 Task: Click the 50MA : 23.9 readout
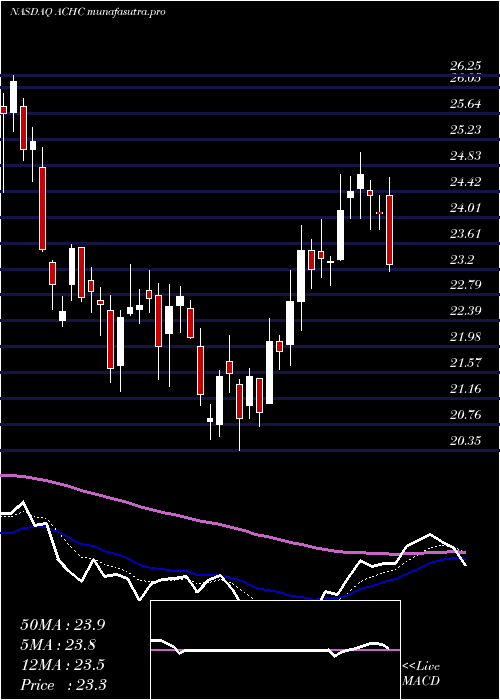coord(63,625)
